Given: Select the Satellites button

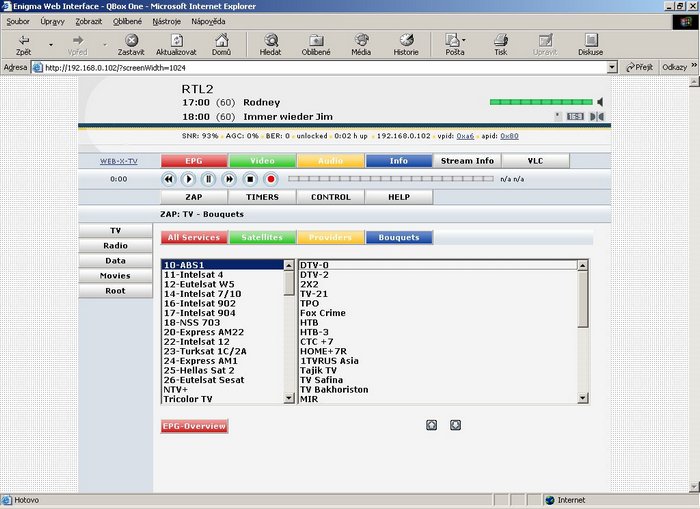Looking at the screenshot, I should [262, 237].
